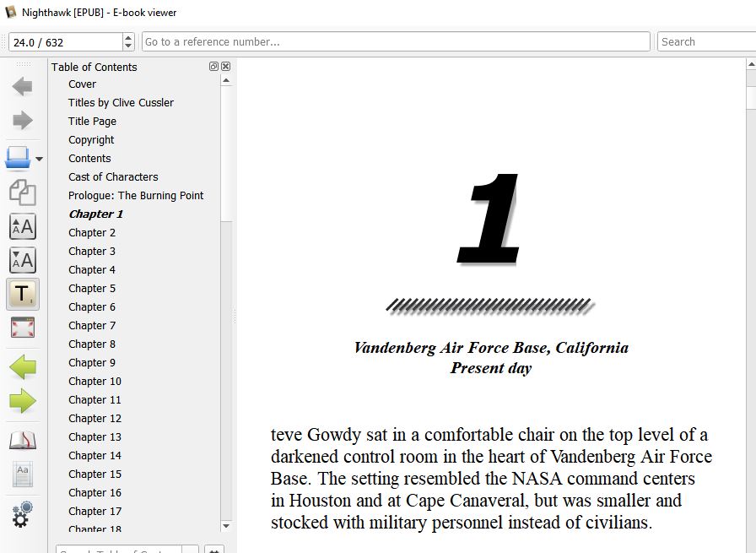
Task: Click the Bookmarks book icon
Action: pyautogui.click(x=22, y=440)
